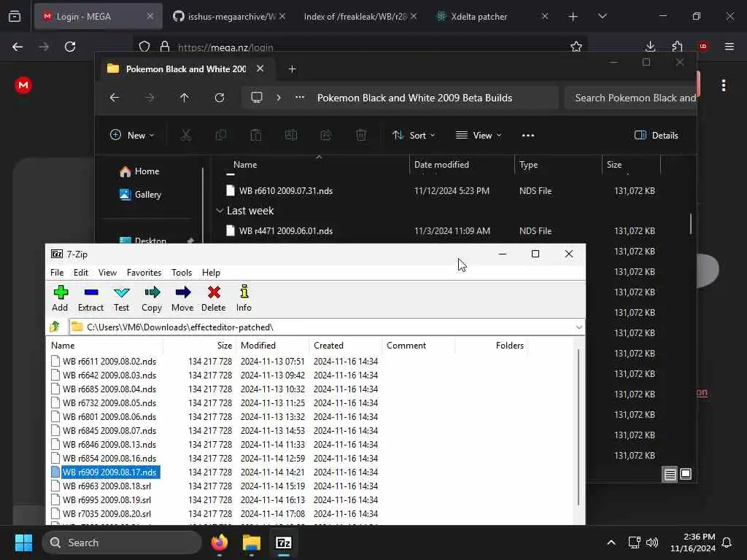Run Test from the 7-Zip toolbar
Screen dimensions: 747x560
tap(122, 298)
